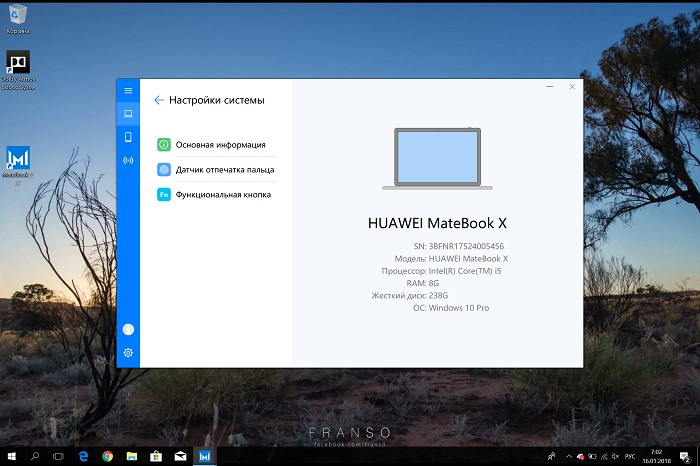Open File Explorer from the taskbar
Viewport: 700px width, 466px height.
click(x=132, y=456)
